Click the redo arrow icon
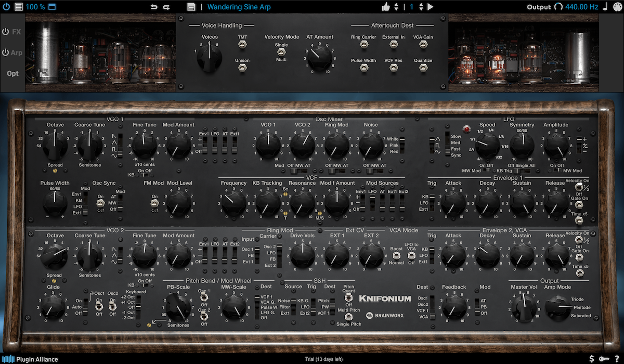The image size is (624, 364). pos(166,7)
